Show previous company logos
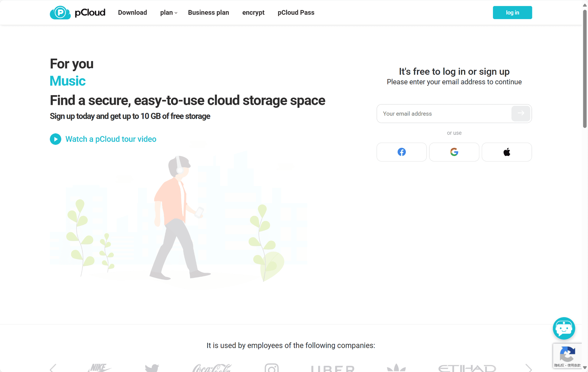 coord(53,368)
